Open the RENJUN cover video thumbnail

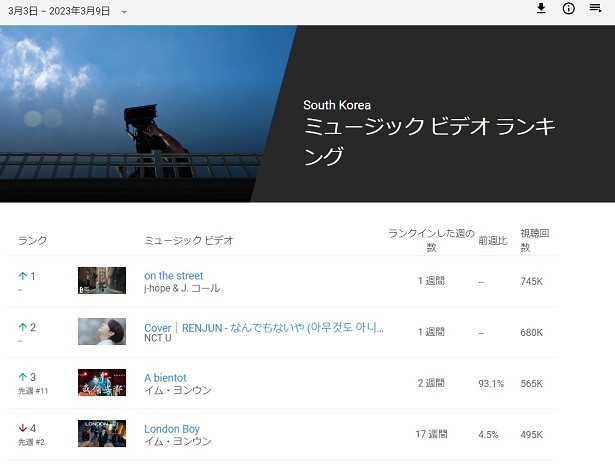[x=102, y=332]
